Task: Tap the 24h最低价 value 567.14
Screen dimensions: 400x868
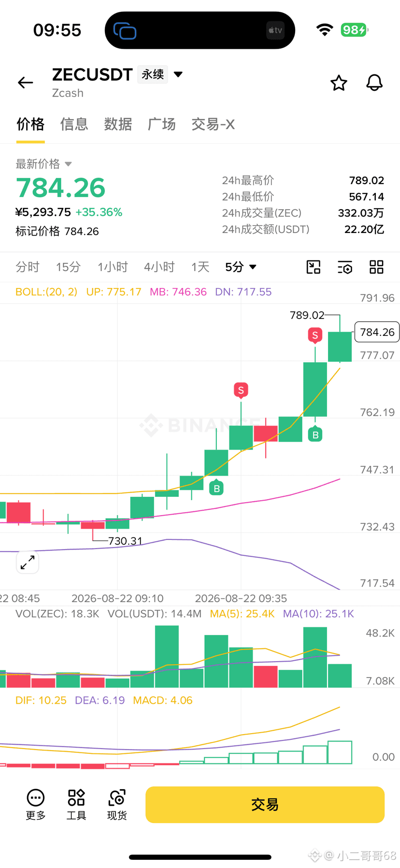Action: pyautogui.click(x=367, y=197)
